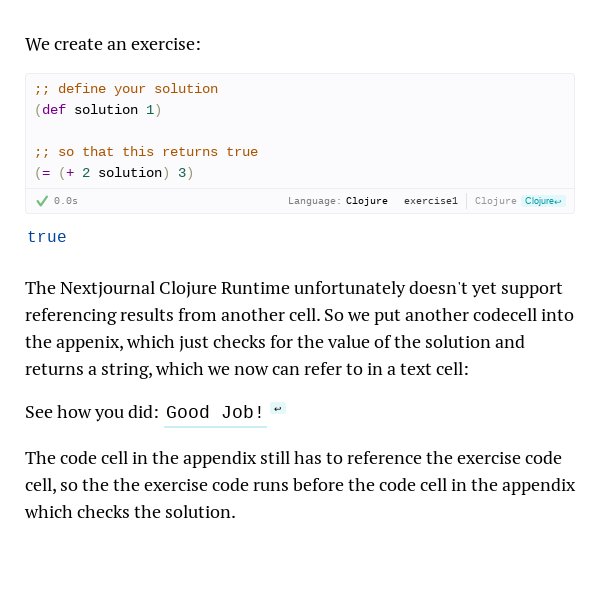The height and width of the screenshot is (600, 600).
Task: Click the 'See how you did:' text
Action: [92, 412]
